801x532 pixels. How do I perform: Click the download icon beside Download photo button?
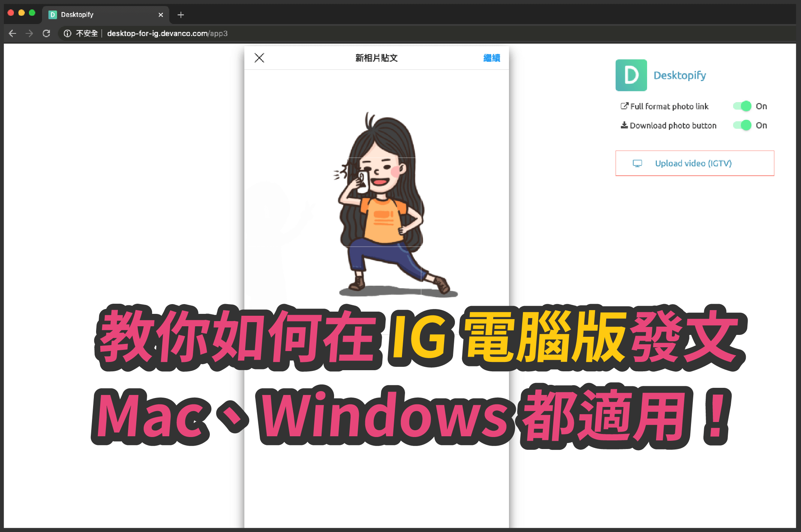pos(624,125)
